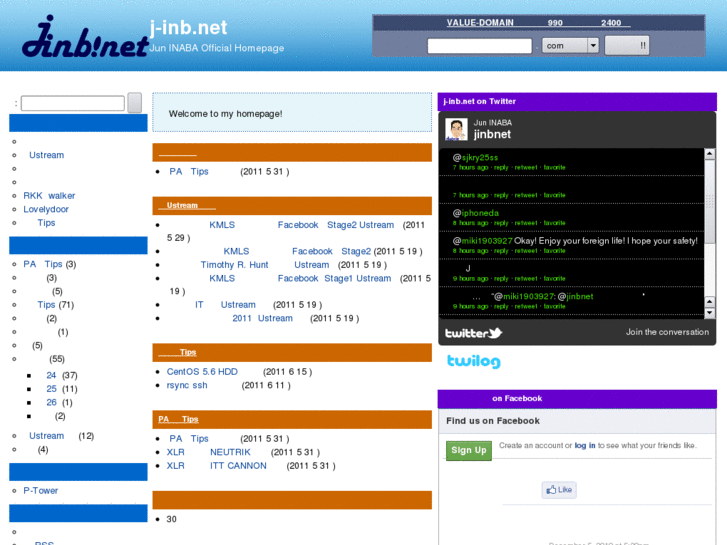Screen dimensions: 727x545
Task: Open Find us on Facebook heading
Action: (493, 421)
